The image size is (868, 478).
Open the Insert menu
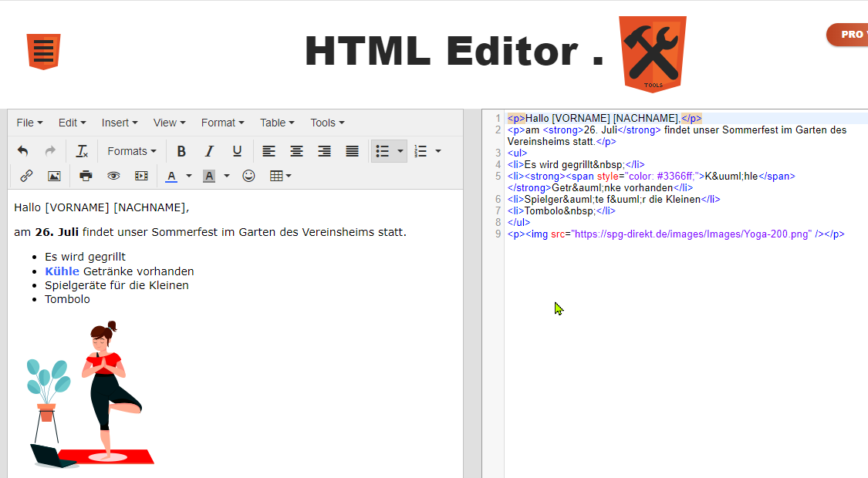[120, 123]
